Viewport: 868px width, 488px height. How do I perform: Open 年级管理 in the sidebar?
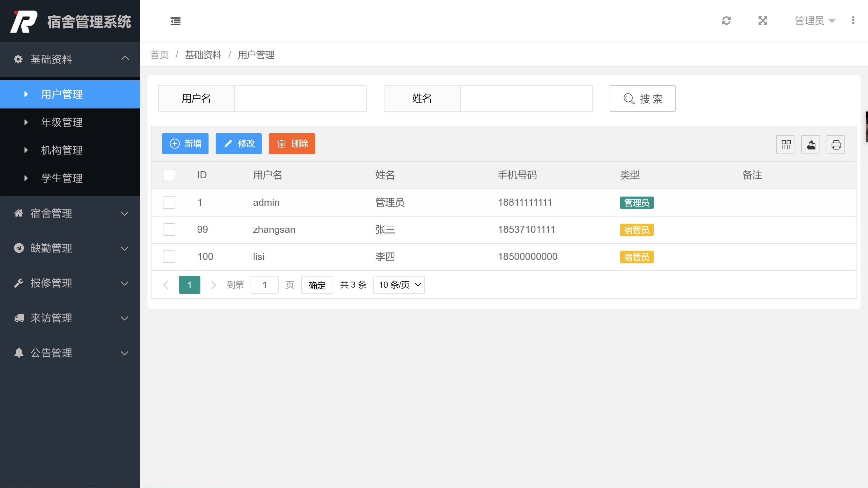tap(62, 122)
